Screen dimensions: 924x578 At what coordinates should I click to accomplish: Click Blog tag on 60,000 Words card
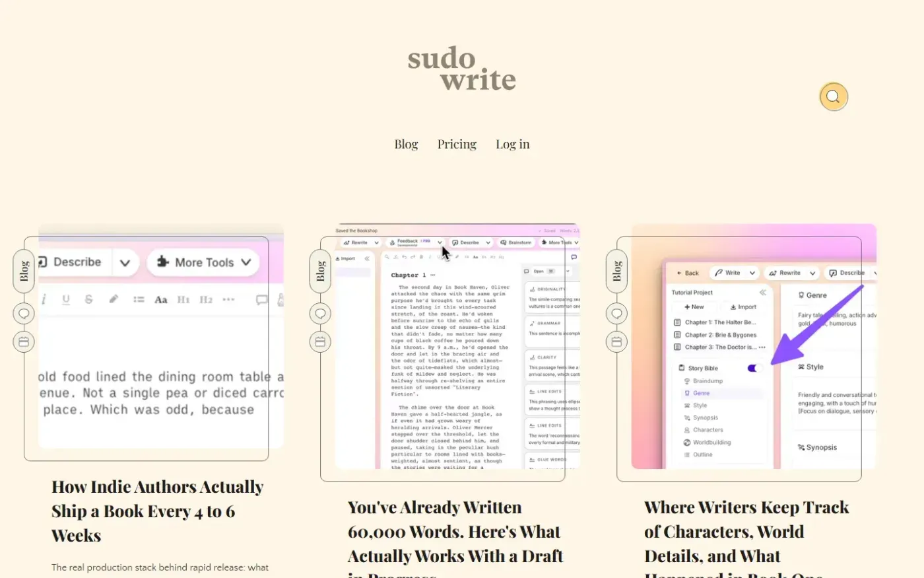(320, 271)
